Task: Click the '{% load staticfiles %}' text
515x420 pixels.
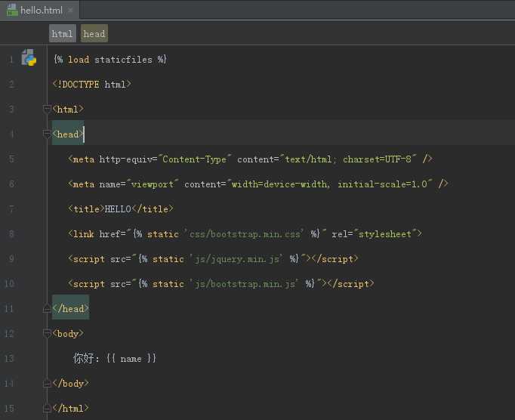Action: pos(110,60)
